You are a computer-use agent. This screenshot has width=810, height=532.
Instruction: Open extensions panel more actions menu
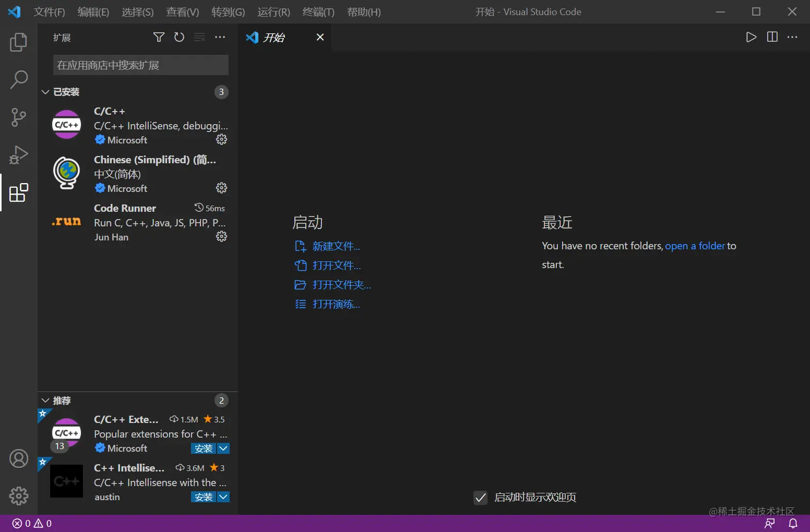220,37
